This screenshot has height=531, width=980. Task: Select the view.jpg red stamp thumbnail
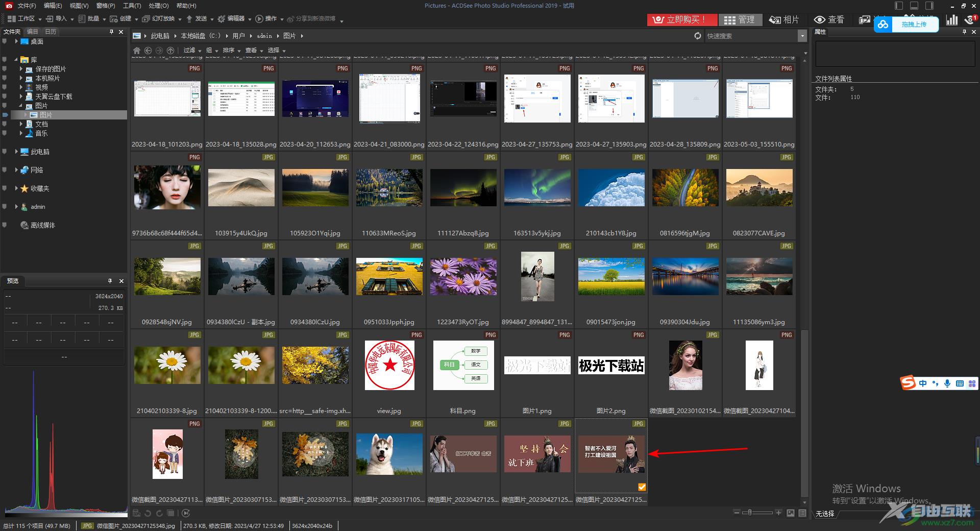click(389, 366)
